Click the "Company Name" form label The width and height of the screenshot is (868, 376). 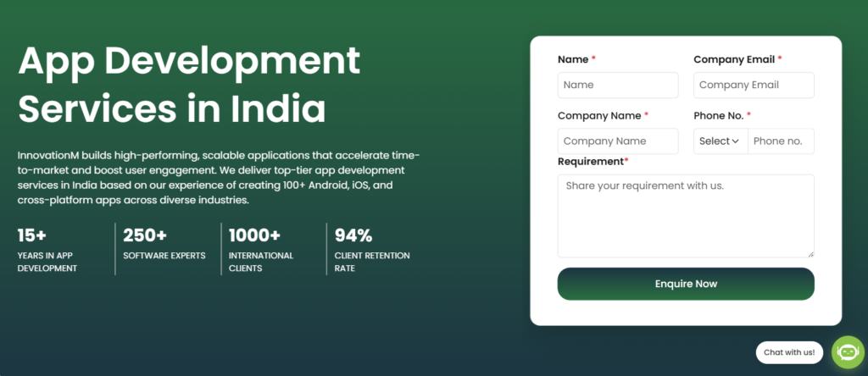(599, 115)
